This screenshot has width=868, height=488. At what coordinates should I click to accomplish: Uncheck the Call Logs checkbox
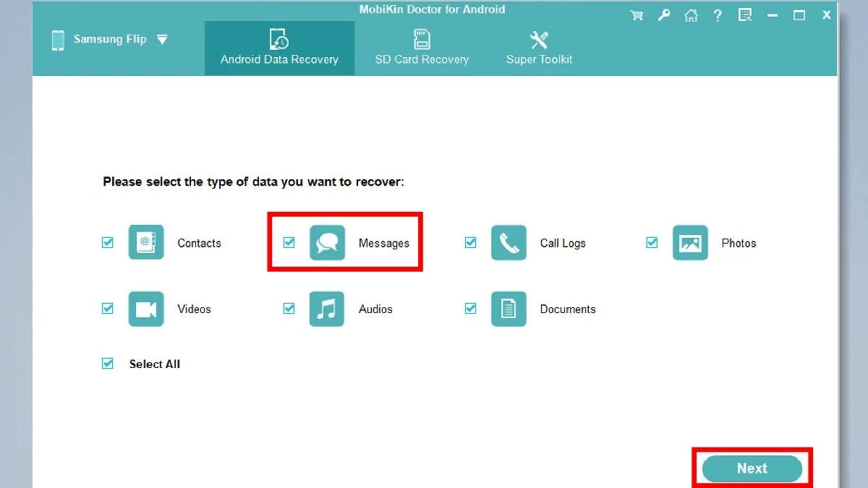(x=471, y=243)
